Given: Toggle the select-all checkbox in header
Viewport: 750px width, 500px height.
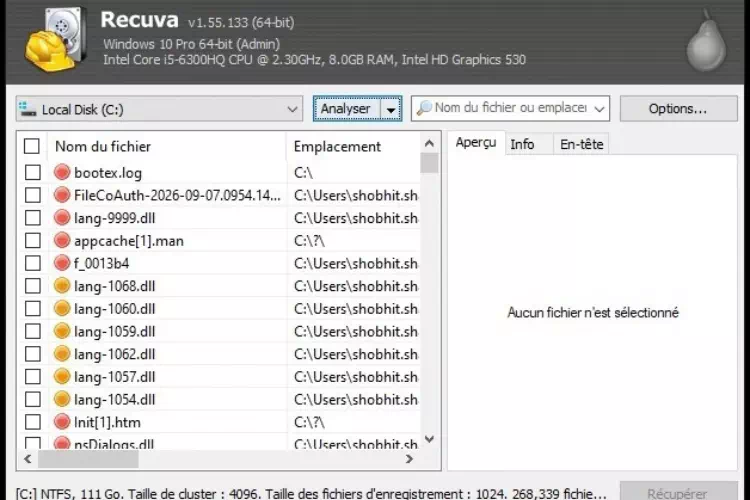Looking at the screenshot, I should (x=32, y=146).
